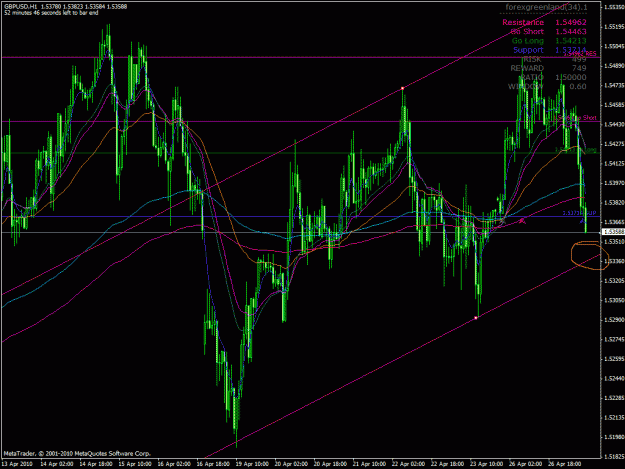625x469 pixels.
Task: Click the 26 Apr 18:00 time label
Action: [564, 464]
